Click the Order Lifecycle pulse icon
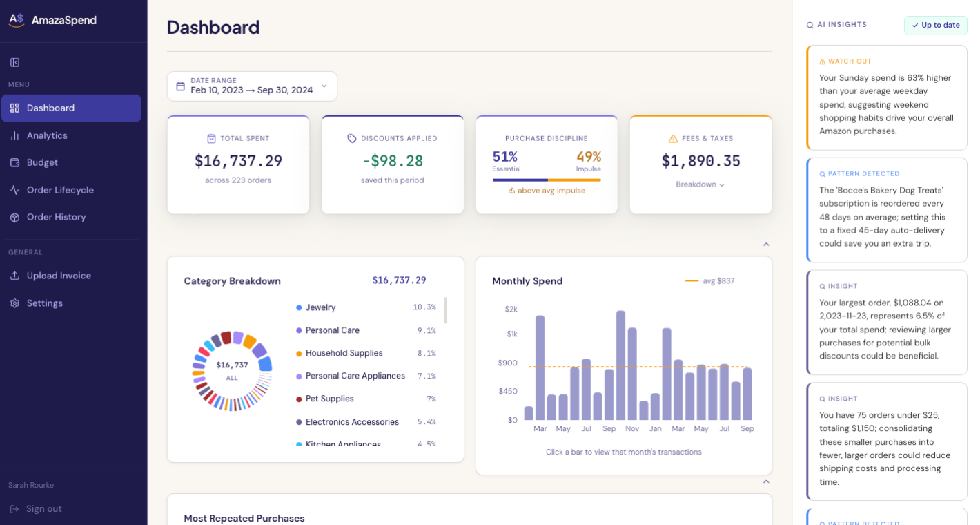 pyautogui.click(x=14, y=190)
